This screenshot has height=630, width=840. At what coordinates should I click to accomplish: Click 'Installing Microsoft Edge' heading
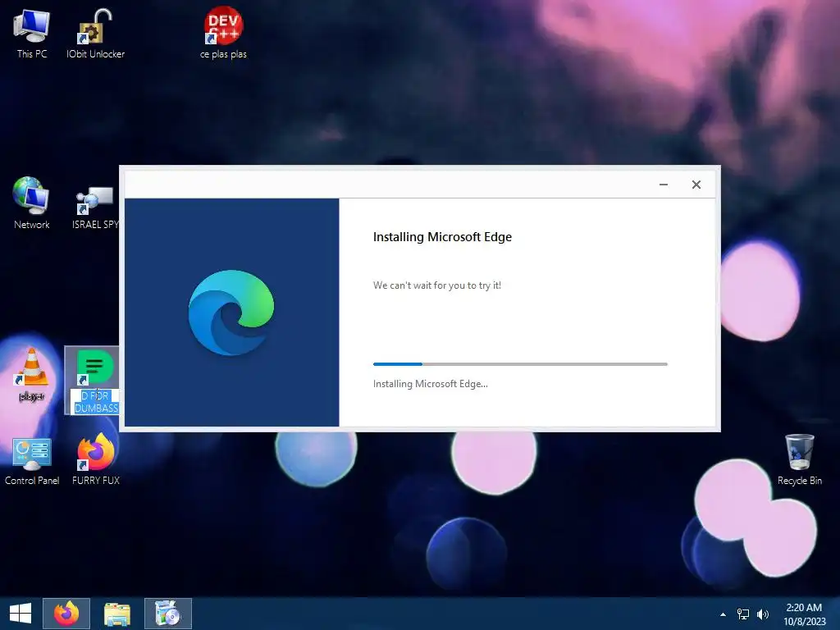tap(442, 237)
